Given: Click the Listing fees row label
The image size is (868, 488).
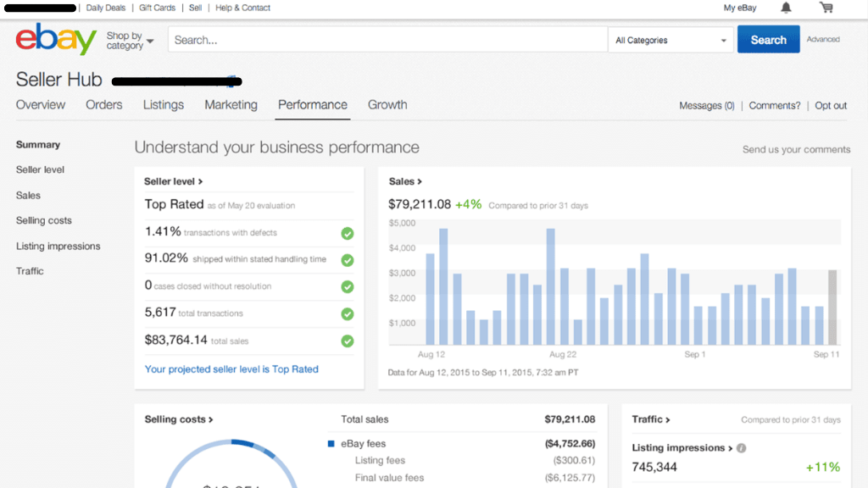Looking at the screenshot, I should click(380, 460).
